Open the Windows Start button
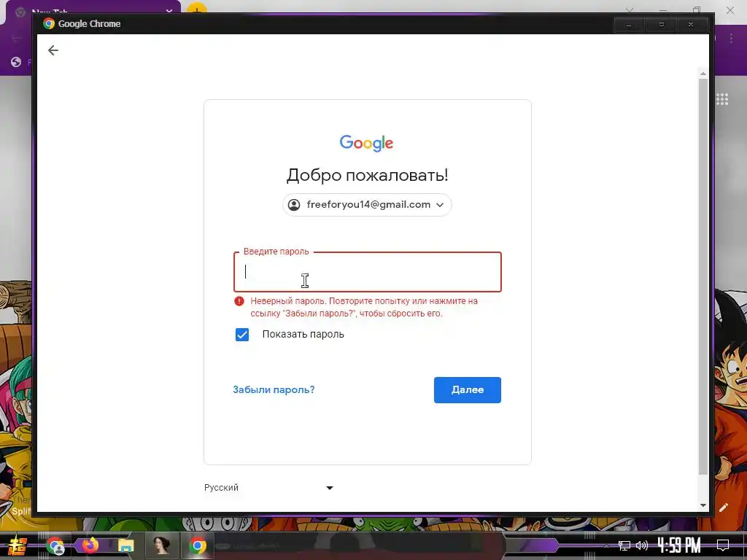The width and height of the screenshot is (747, 560). click(18, 545)
